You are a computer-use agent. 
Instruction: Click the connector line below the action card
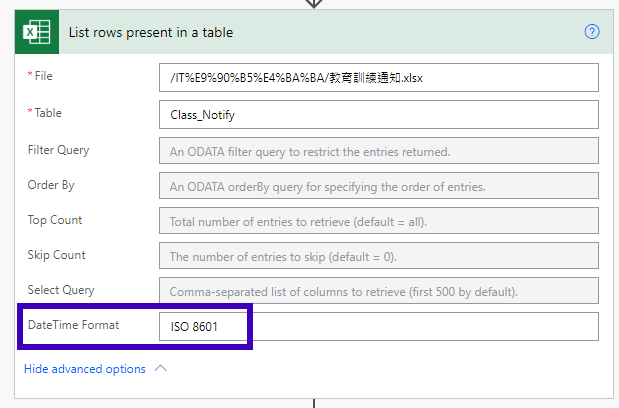pos(314,403)
